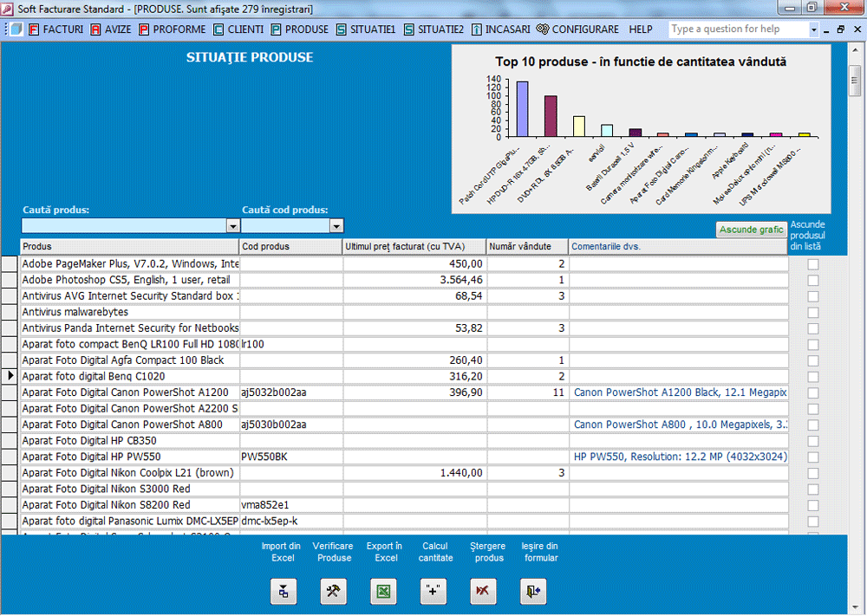Tick hide checkbox for Antivirus malwarebytes
The width and height of the screenshot is (867, 616).
click(x=813, y=313)
